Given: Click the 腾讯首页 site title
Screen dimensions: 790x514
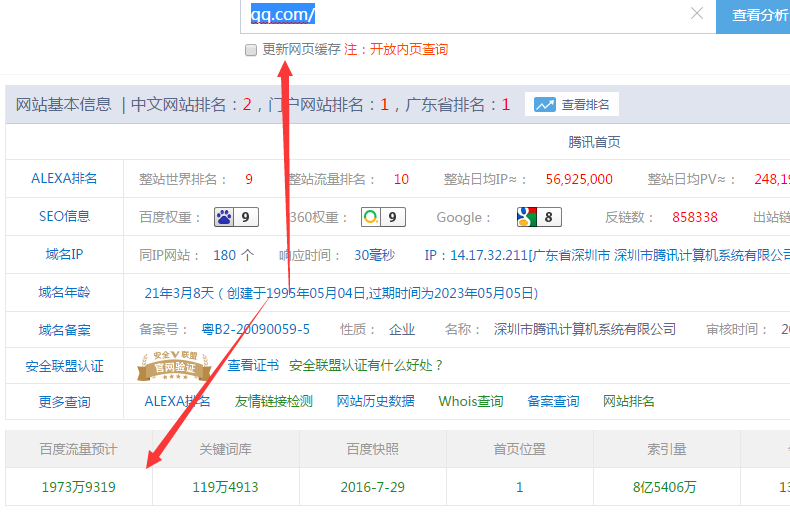Looking at the screenshot, I should [x=594, y=142].
